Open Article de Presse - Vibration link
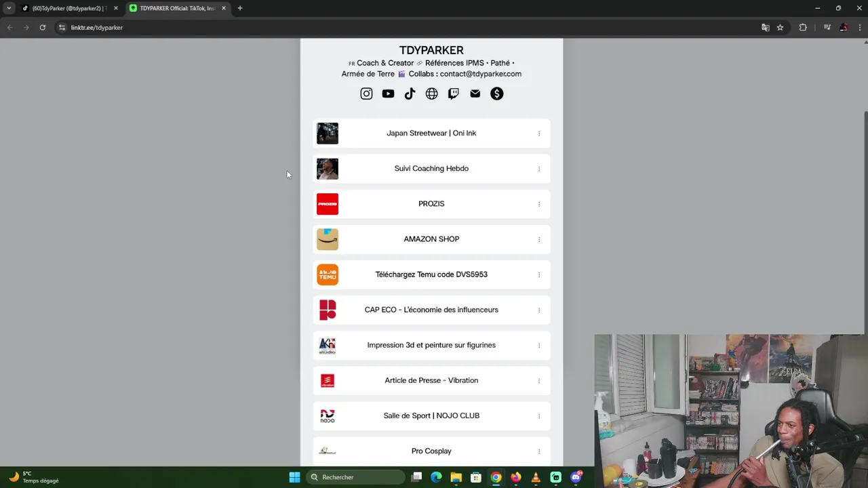Image resolution: width=868 pixels, height=488 pixels. click(431, 380)
